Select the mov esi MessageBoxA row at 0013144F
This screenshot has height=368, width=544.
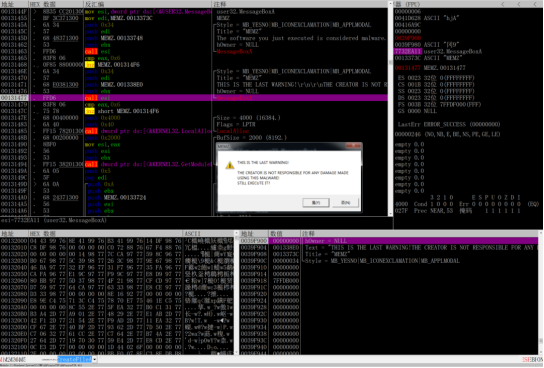[x=194, y=11]
